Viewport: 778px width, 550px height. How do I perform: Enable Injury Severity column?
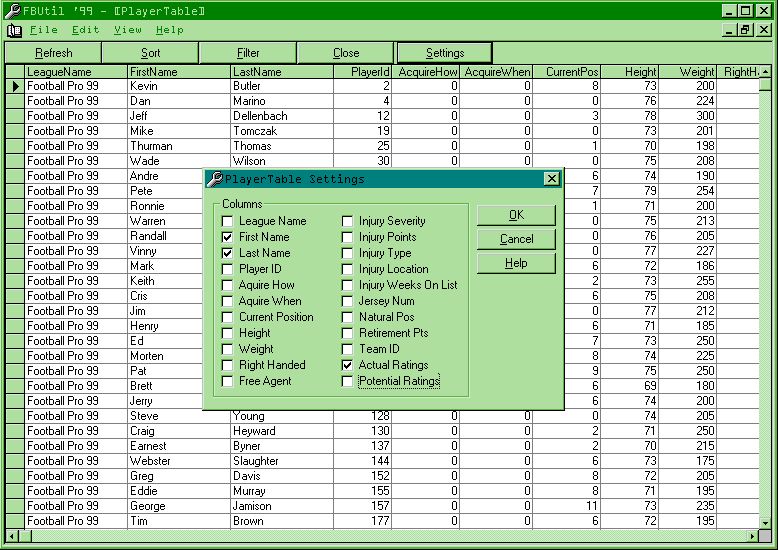coord(347,221)
